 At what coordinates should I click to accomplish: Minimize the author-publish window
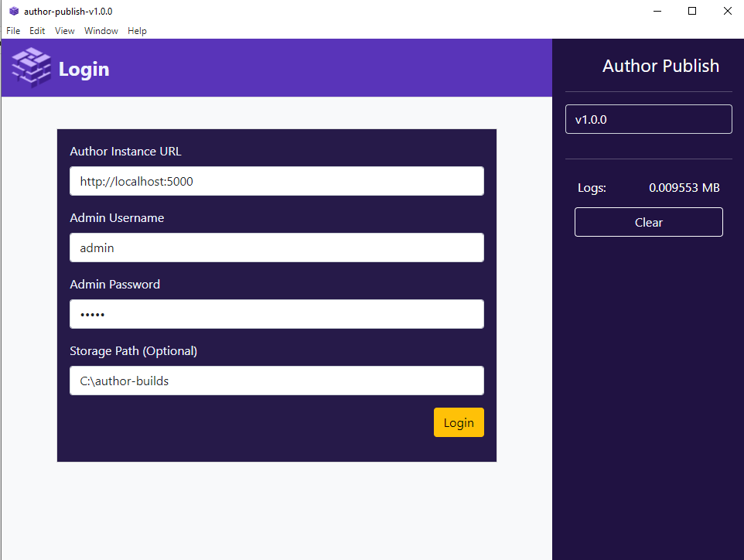[657, 11]
